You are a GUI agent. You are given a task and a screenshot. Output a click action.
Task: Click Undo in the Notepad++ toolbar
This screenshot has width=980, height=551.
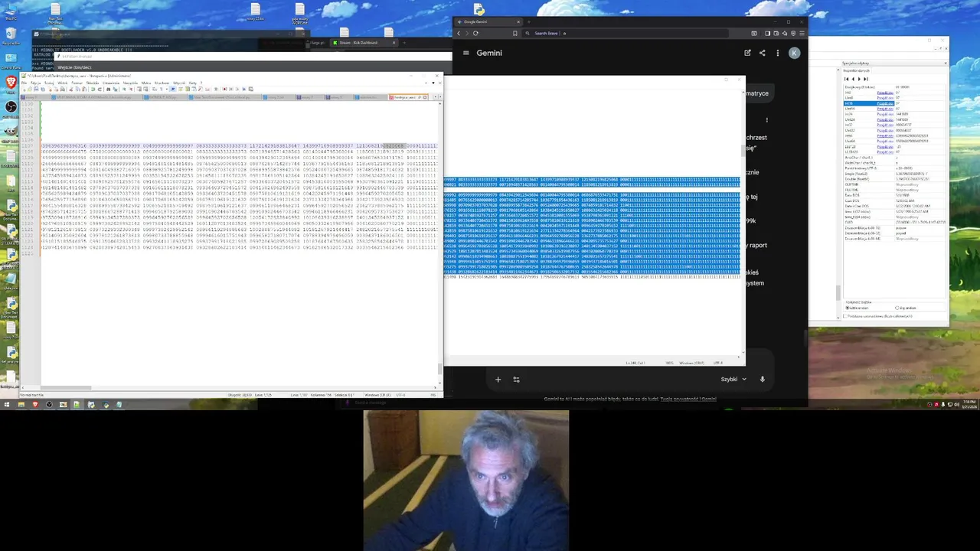click(x=93, y=89)
